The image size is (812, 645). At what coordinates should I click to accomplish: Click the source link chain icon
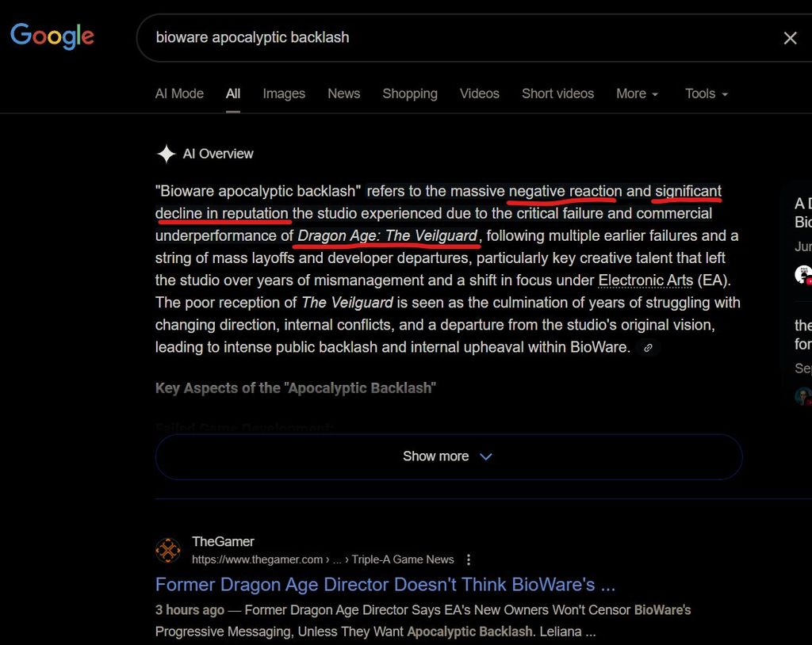tap(648, 348)
